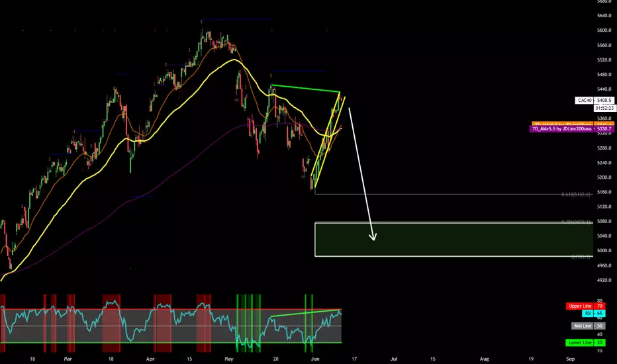This screenshot has height=364, width=617.
Task: Click the bar countdown timer 01:52:23
Action: 604,108
